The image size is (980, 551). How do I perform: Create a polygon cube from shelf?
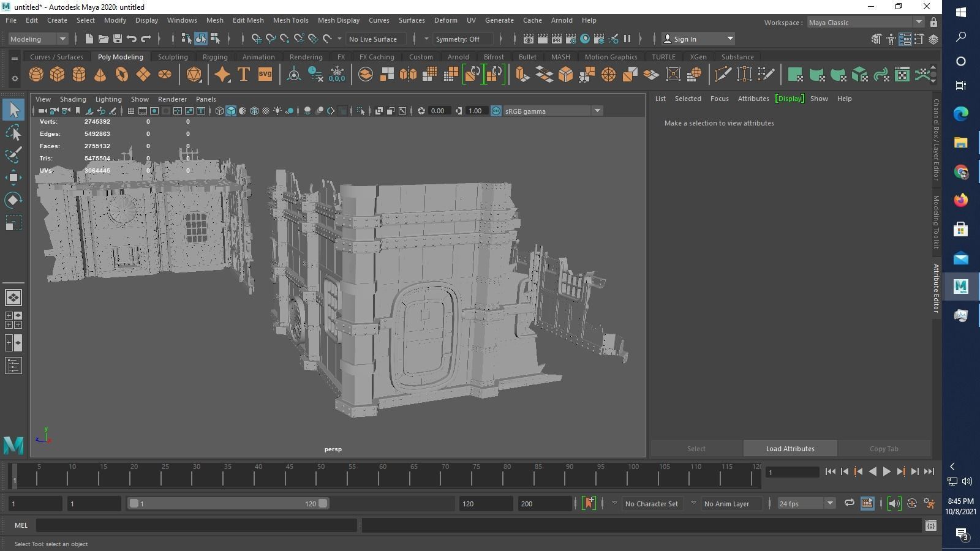coord(58,75)
